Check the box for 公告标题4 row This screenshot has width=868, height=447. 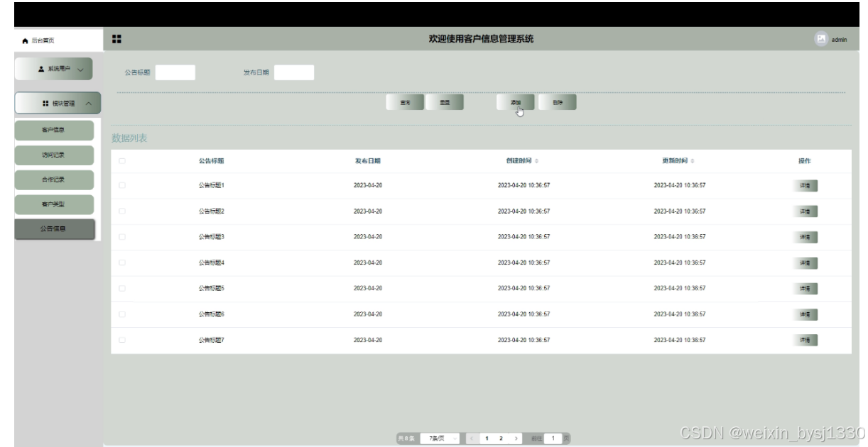point(122,263)
